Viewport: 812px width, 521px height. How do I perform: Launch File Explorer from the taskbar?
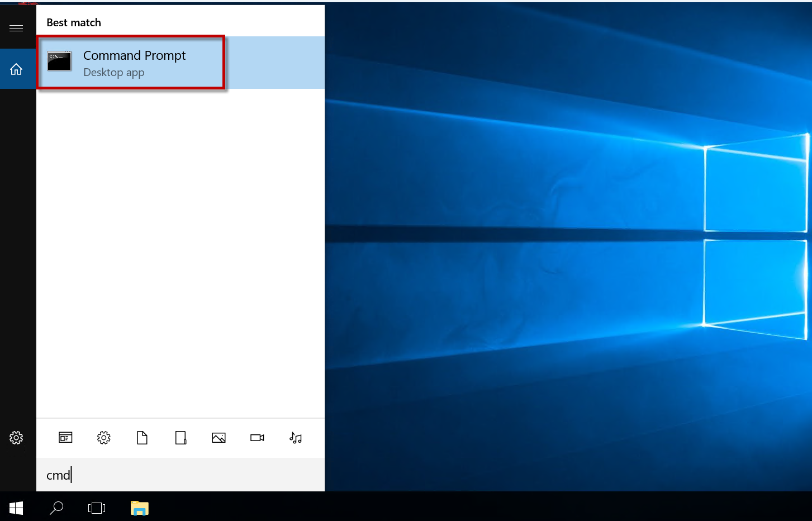tap(139, 508)
